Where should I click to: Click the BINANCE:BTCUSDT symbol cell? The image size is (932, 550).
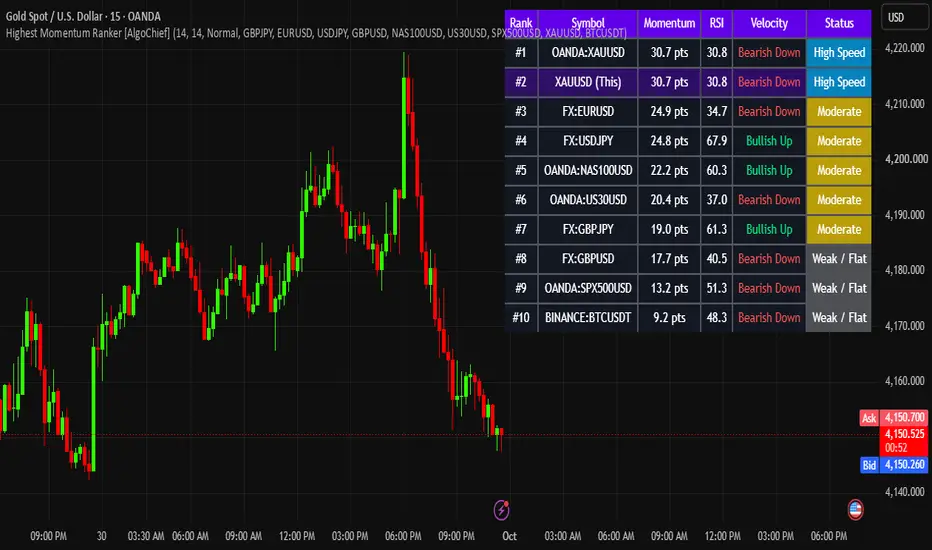pyautogui.click(x=588, y=318)
